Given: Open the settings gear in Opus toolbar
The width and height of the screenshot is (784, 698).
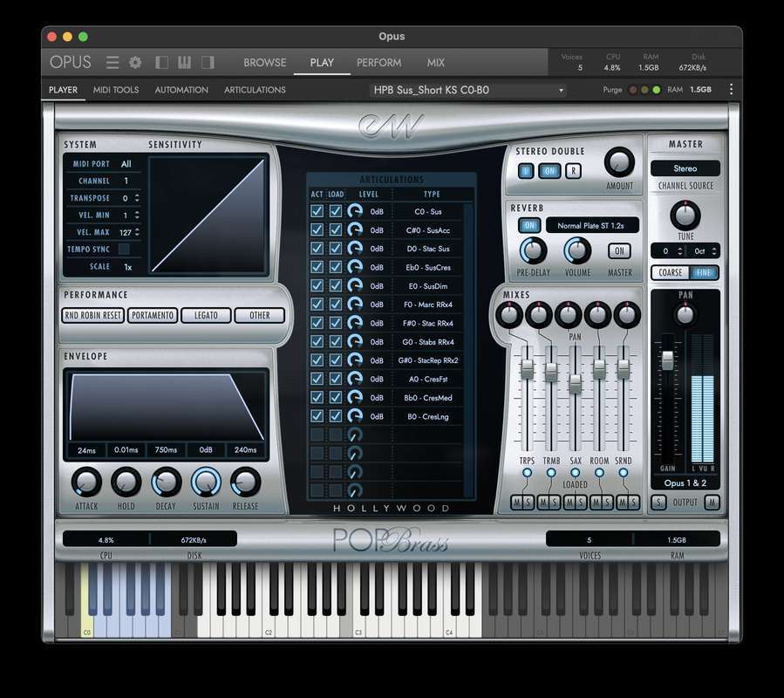Looking at the screenshot, I should [x=135, y=62].
